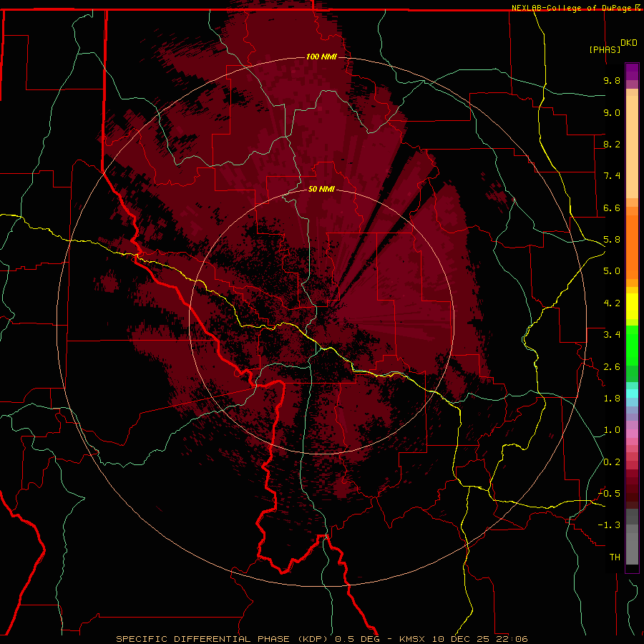Click the 8.2 value on color scale
This screenshot has height=644, width=644.
point(612,144)
